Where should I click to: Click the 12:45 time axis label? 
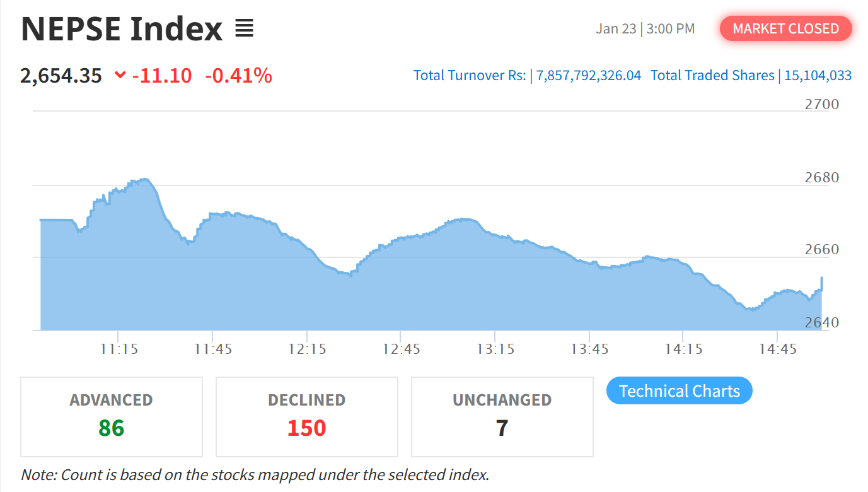click(x=401, y=349)
